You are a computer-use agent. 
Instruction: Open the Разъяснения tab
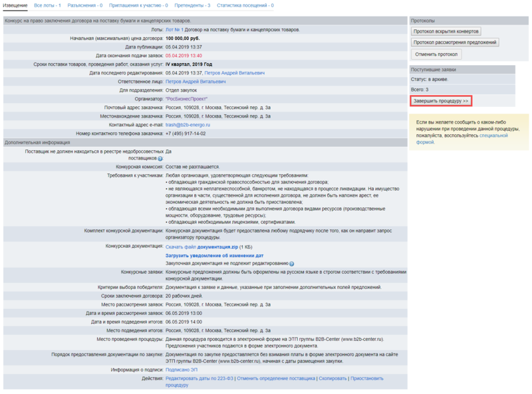point(84,5)
